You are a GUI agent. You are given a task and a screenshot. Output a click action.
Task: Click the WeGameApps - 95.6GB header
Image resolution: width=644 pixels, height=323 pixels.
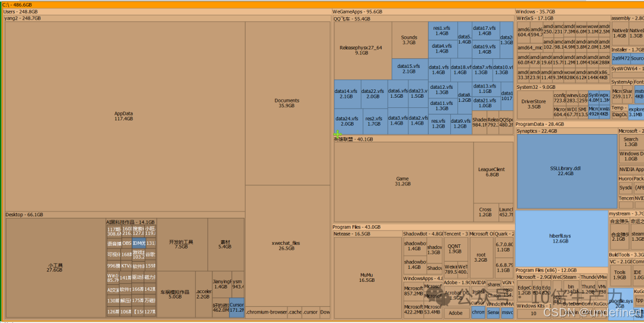point(423,12)
